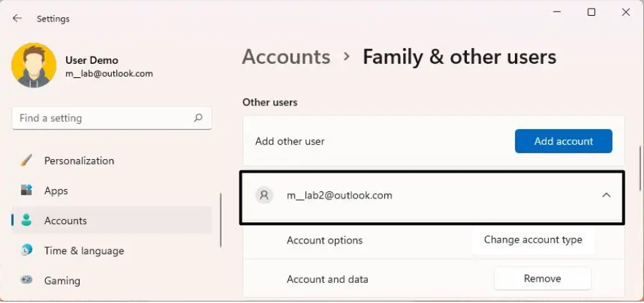Viewport: 644px width, 303px height.
Task: Focus the Find a setting search box
Action: coord(100,118)
